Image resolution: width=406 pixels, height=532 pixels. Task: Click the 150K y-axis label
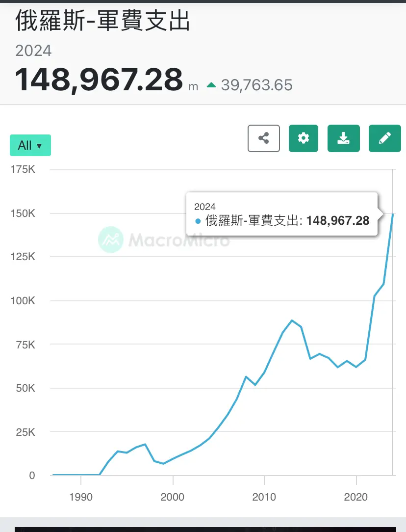click(x=23, y=213)
